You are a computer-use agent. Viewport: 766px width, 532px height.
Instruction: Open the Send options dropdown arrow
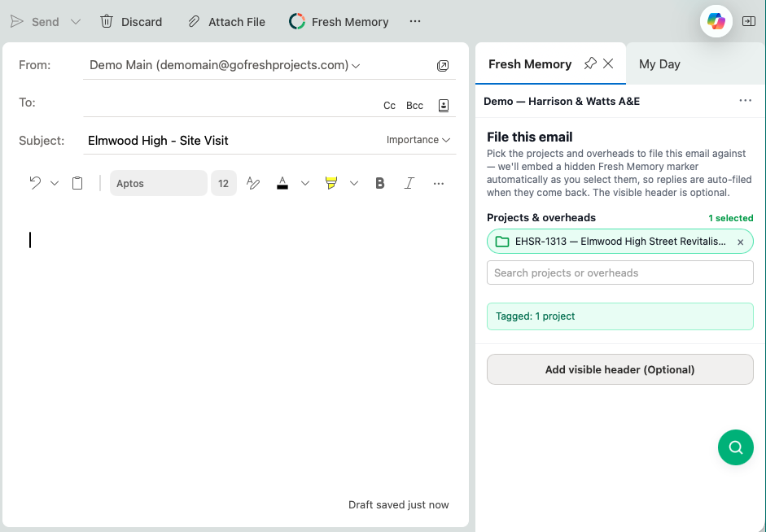pyautogui.click(x=75, y=21)
